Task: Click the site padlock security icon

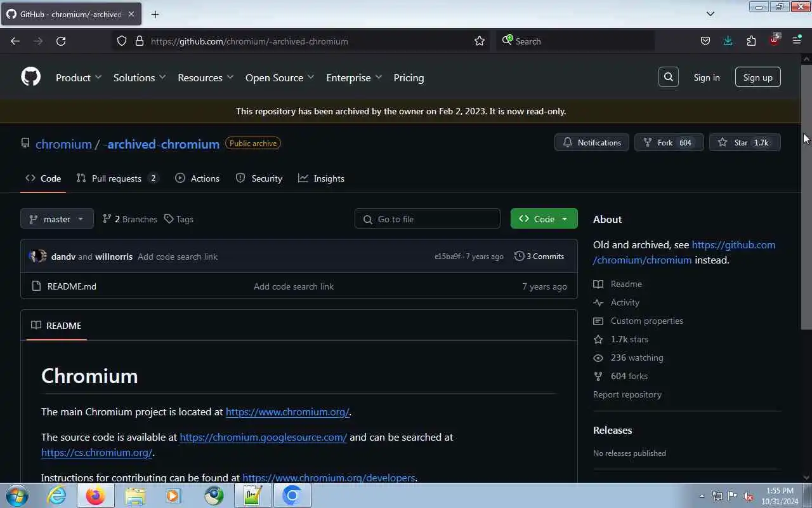Action: pos(140,41)
